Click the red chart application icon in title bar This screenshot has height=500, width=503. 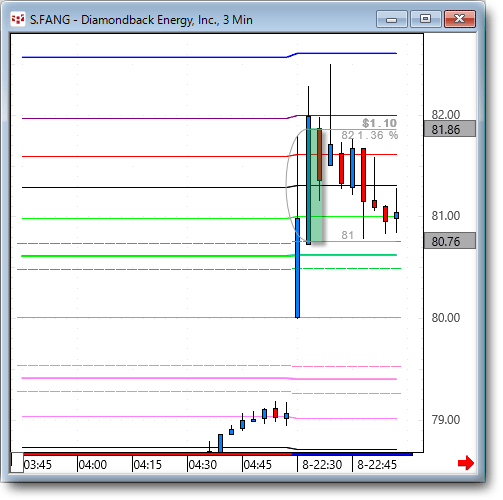click(x=18, y=19)
